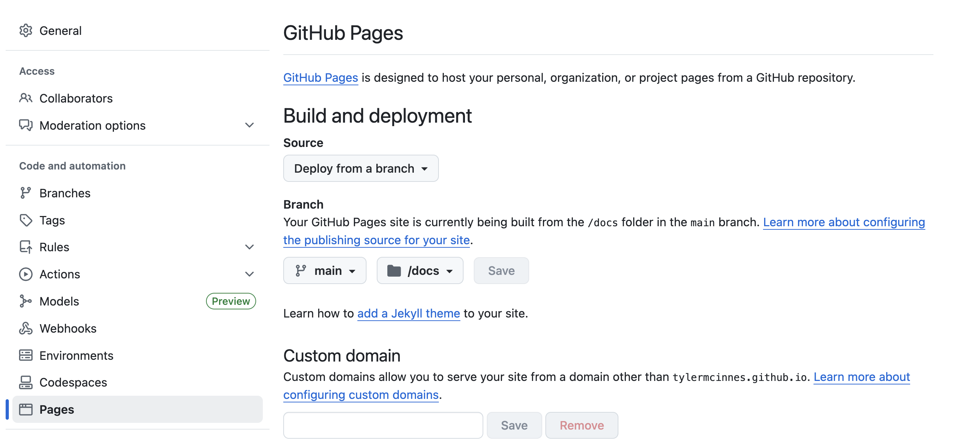Screen dimensions: 980x444
Task: Click the Source label
Action: 303,143
